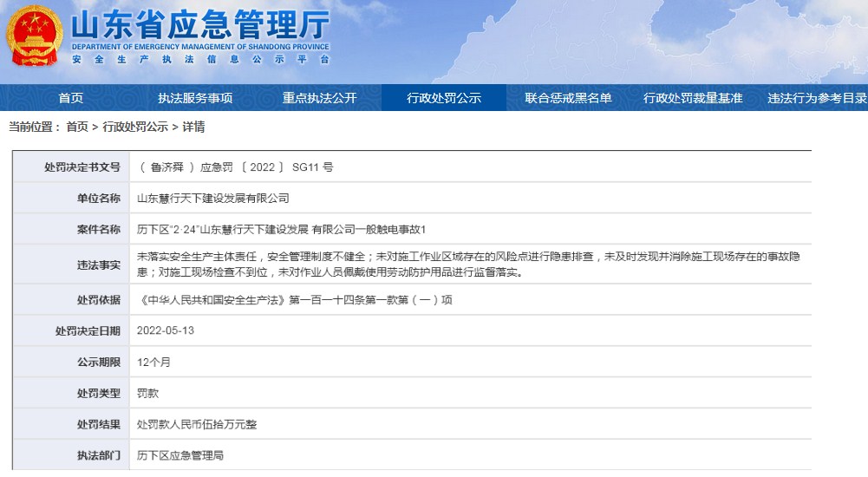
Task: Click the violation facts paragraph text
Action: pyautogui.click(x=468, y=265)
